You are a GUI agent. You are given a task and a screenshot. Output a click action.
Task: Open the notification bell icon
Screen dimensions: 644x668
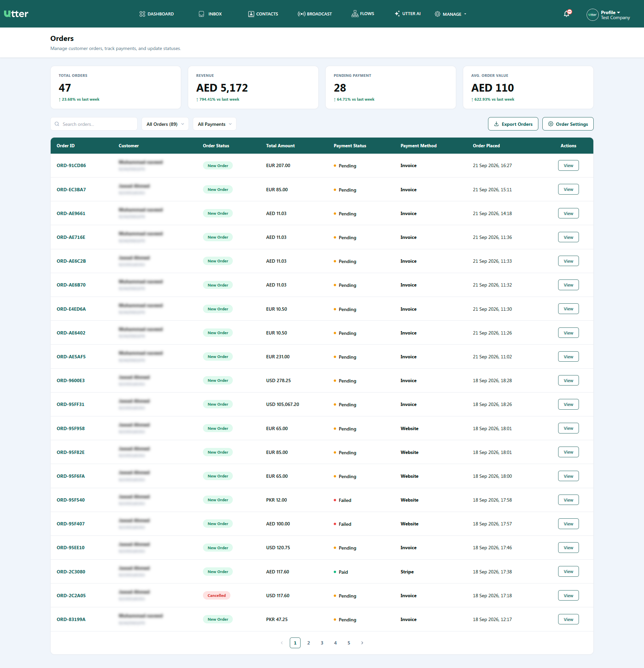click(x=567, y=14)
